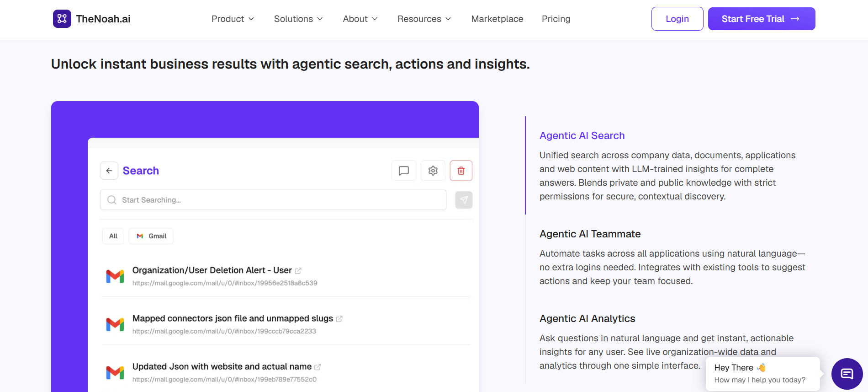Select the Agentic AI Search feature
The height and width of the screenshot is (392, 868).
point(582,135)
